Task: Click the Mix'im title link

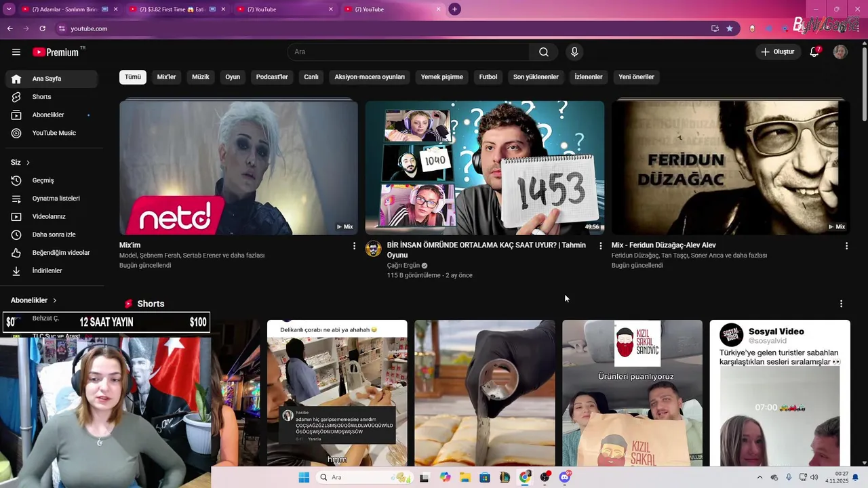Action: 130,245
